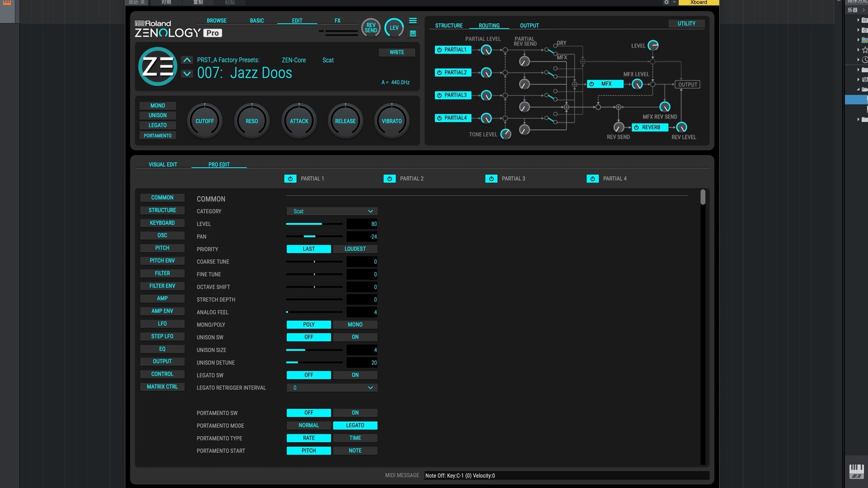Open the BROWSE tab
The height and width of the screenshot is (488, 868).
tap(217, 21)
